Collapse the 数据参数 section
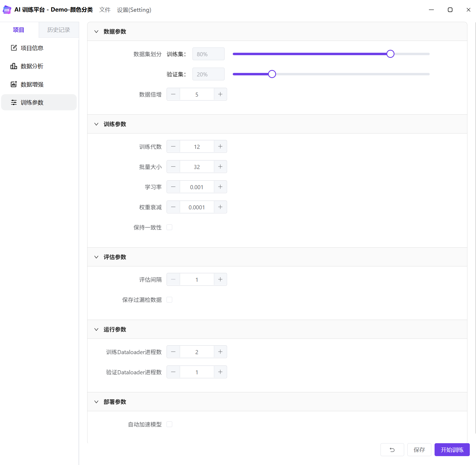The width and height of the screenshot is (476, 465). 96,31
